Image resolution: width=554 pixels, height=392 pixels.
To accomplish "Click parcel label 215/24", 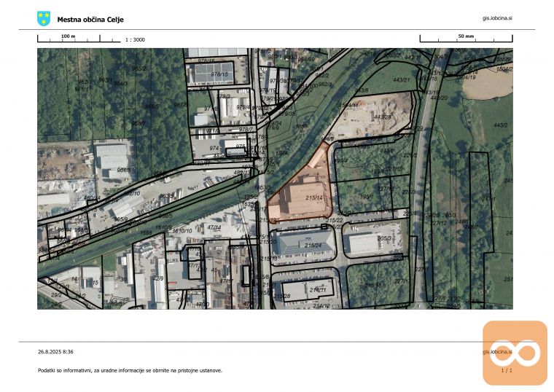I will click(x=313, y=245).
